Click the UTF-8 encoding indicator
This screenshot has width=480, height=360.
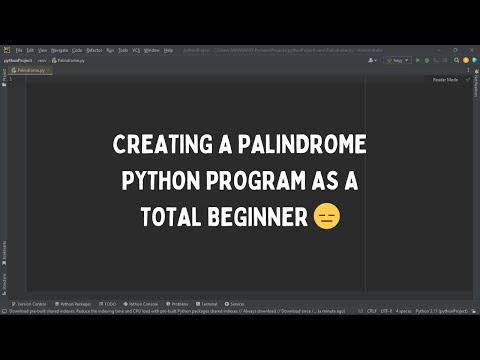[386, 311]
